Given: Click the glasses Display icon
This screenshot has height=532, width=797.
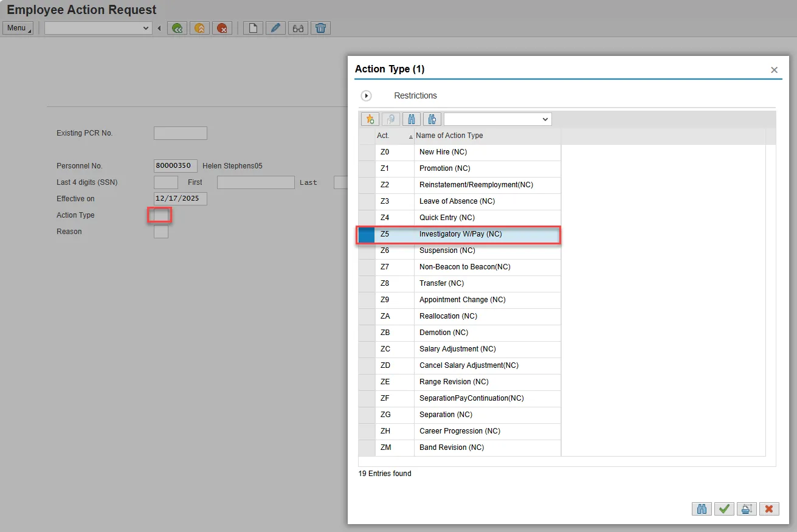Looking at the screenshot, I should pyautogui.click(x=298, y=28).
